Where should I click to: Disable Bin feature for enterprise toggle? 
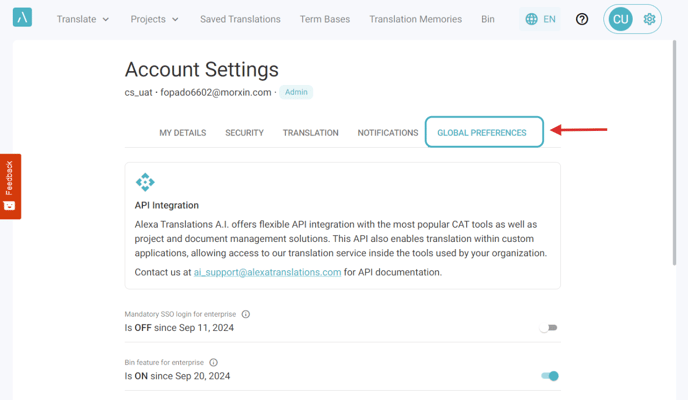click(x=550, y=376)
